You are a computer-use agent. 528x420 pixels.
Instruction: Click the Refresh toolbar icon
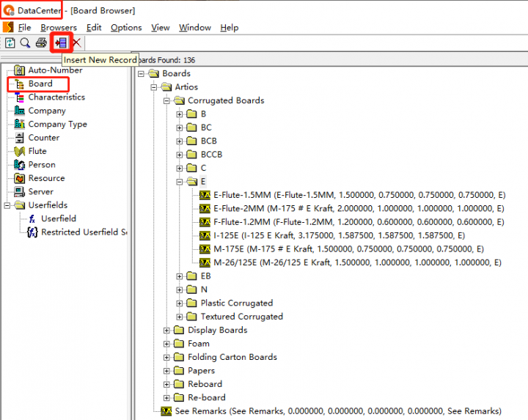[10, 43]
